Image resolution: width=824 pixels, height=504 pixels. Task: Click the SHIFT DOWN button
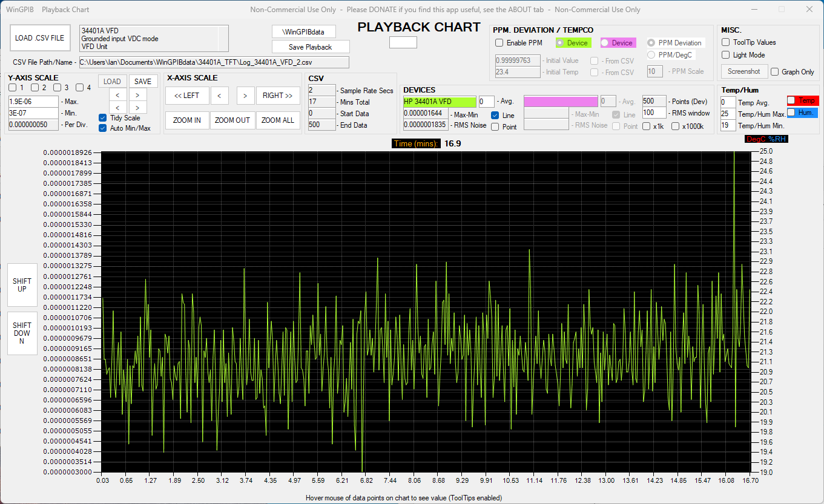22,333
